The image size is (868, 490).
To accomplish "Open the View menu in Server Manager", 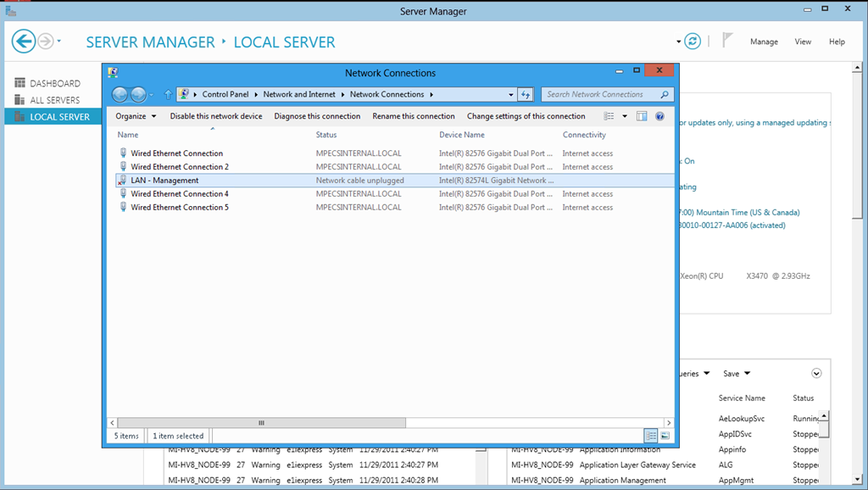I will click(803, 42).
